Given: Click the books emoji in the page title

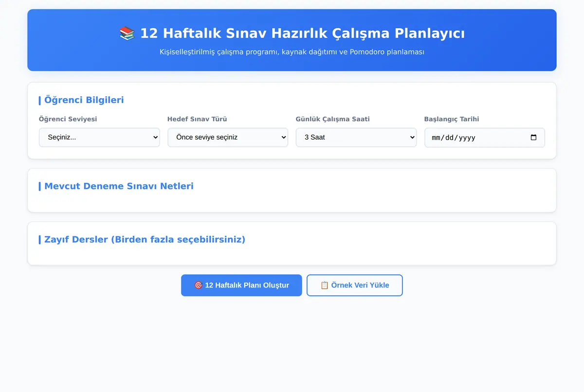Looking at the screenshot, I should tap(127, 34).
